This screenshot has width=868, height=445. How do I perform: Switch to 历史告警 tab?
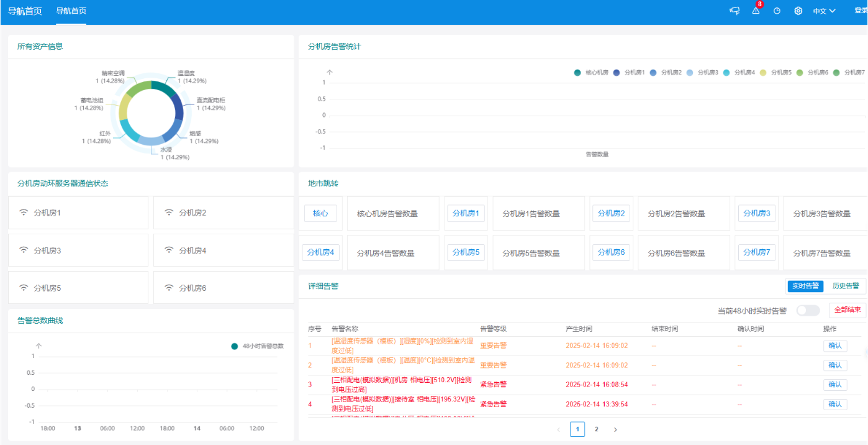[x=845, y=286]
